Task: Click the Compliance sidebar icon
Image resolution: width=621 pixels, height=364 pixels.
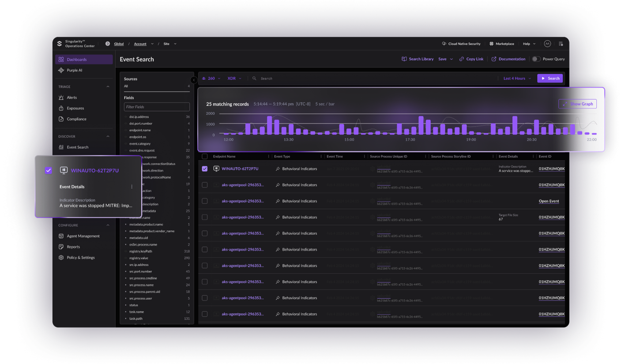Action: (x=61, y=119)
